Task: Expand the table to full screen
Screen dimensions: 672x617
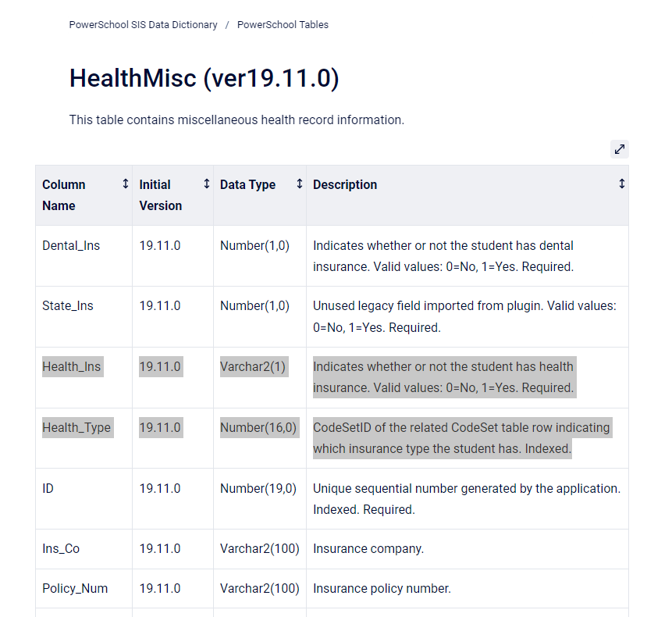Action: [x=619, y=149]
